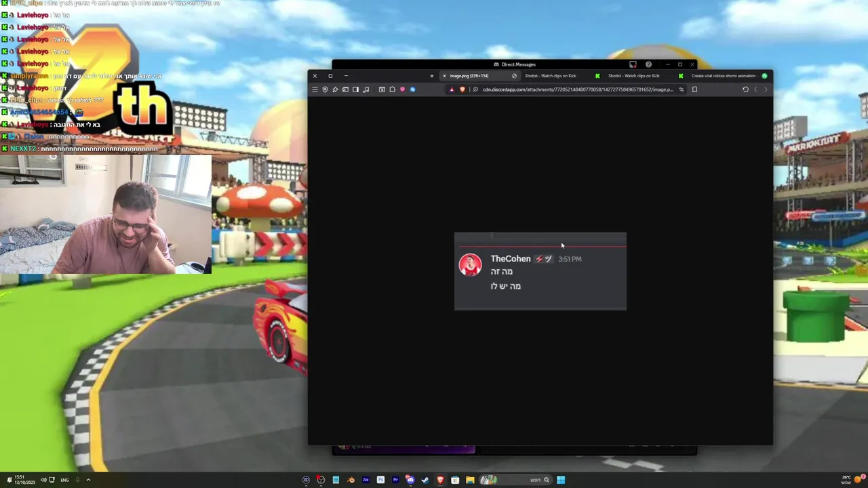The width and height of the screenshot is (868, 488).
Task: Open the sidebar panel icon in browser
Action: tap(355, 89)
